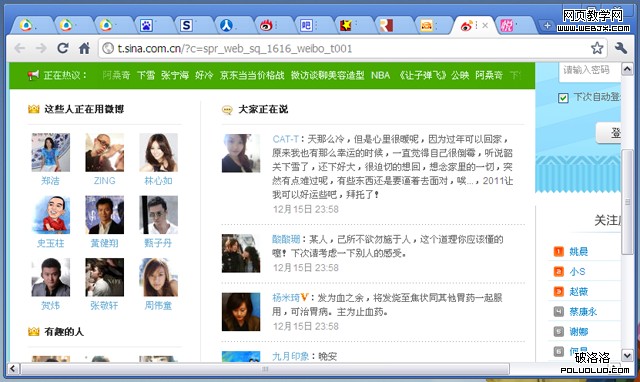Open hot topic NBA
The width and height of the screenshot is (640, 382).
[x=380, y=76]
